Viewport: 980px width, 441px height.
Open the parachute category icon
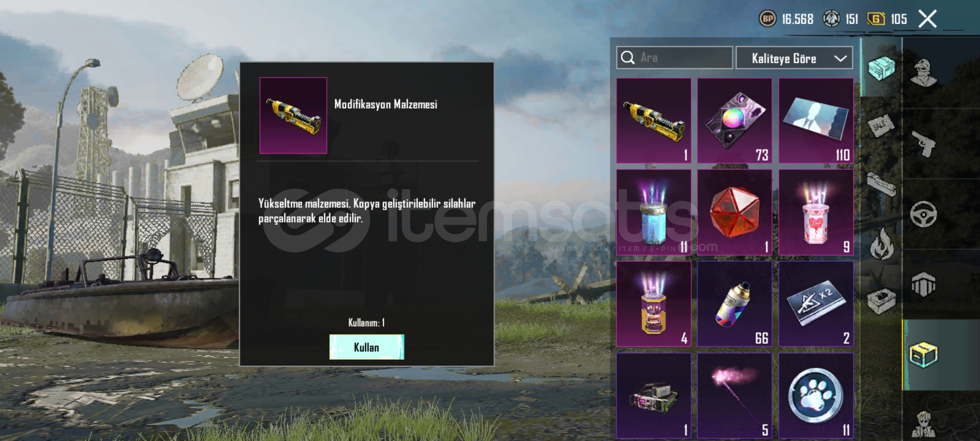tap(923, 284)
